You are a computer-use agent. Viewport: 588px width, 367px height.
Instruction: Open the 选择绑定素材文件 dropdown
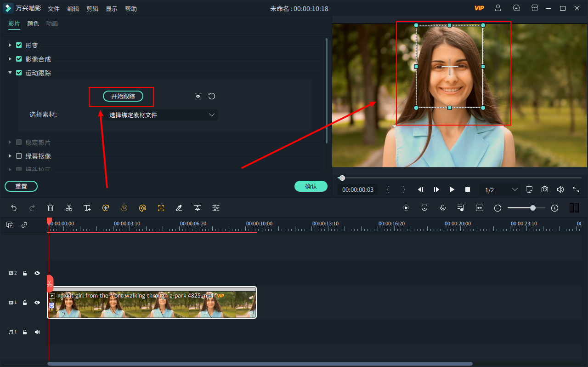coord(161,115)
